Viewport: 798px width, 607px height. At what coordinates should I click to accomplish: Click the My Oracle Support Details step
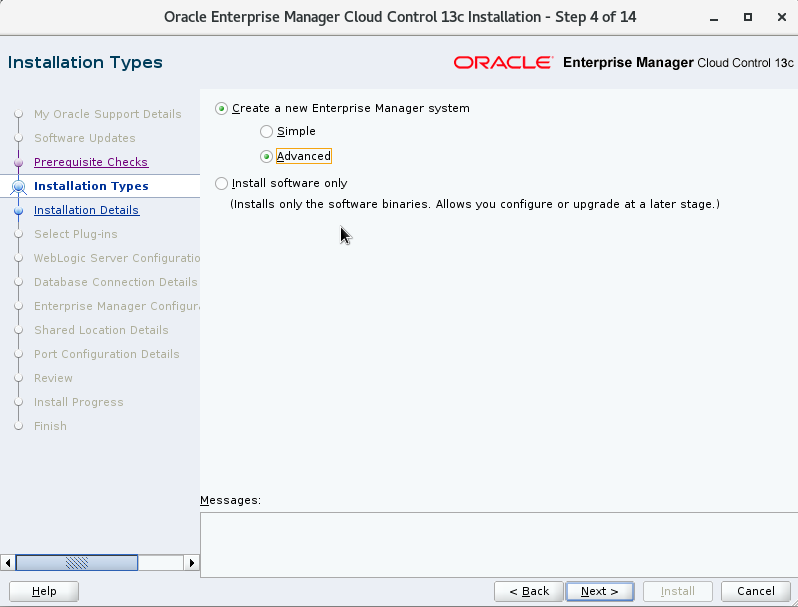tap(107, 114)
